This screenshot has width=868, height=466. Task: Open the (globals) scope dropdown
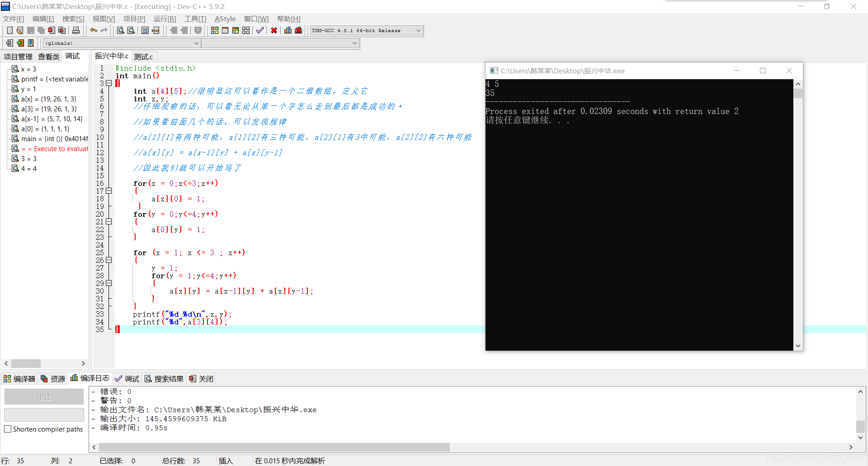click(122, 43)
